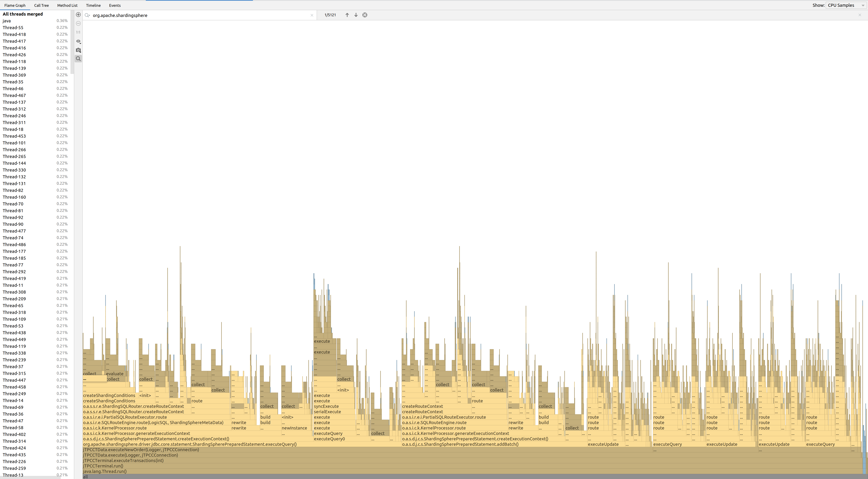Click jTPCCTerminal.run() frame in flame graph
The image size is (868, 479).
(x=103, y=466)
